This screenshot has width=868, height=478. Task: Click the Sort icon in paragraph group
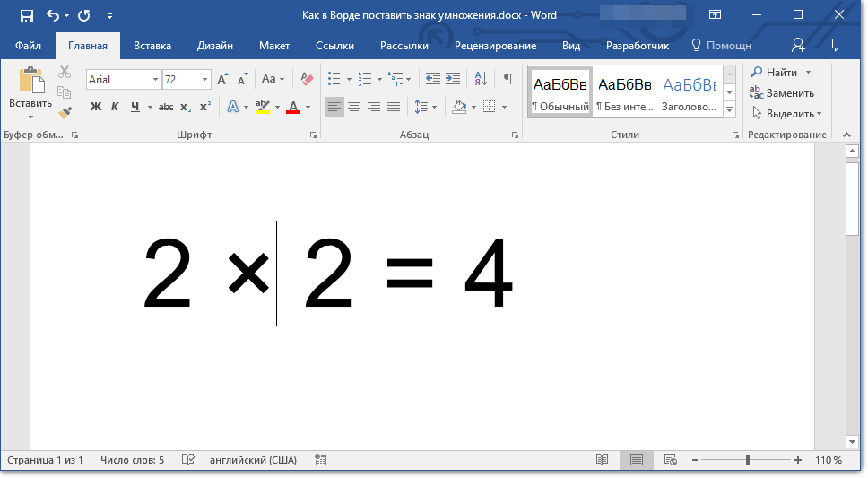tap(481, 79)
